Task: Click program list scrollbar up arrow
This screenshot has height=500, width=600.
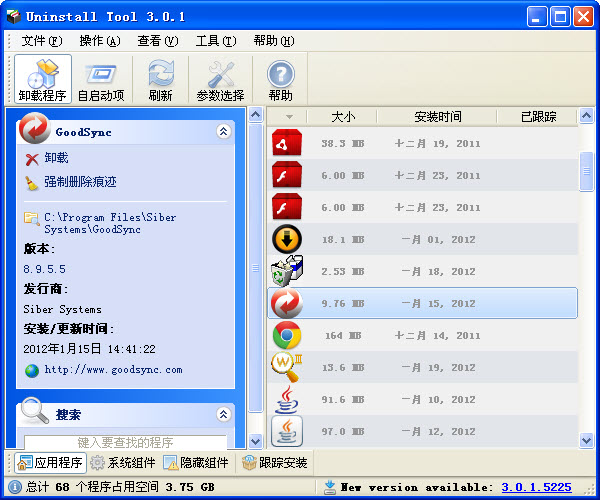Action: [x=586, y=115]
